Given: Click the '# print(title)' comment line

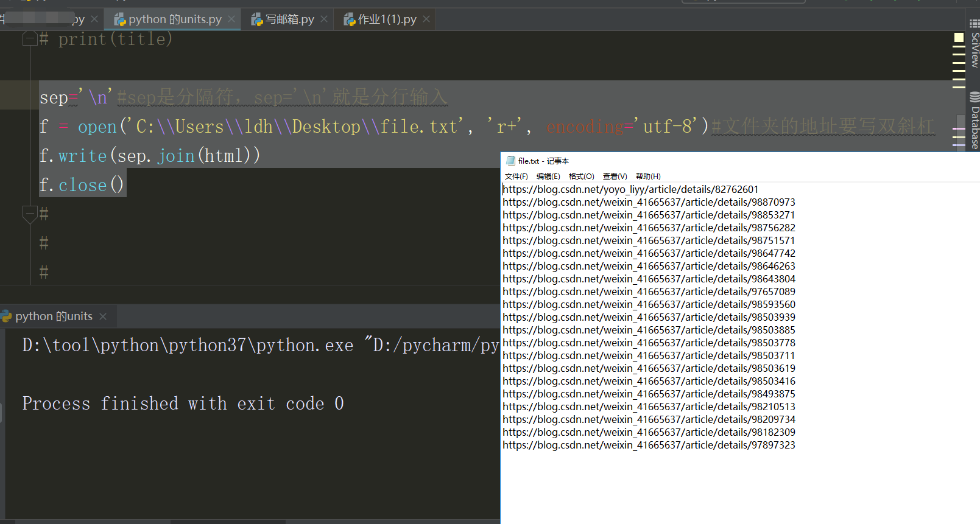Looking at the screenshot, I should [106, 40].
